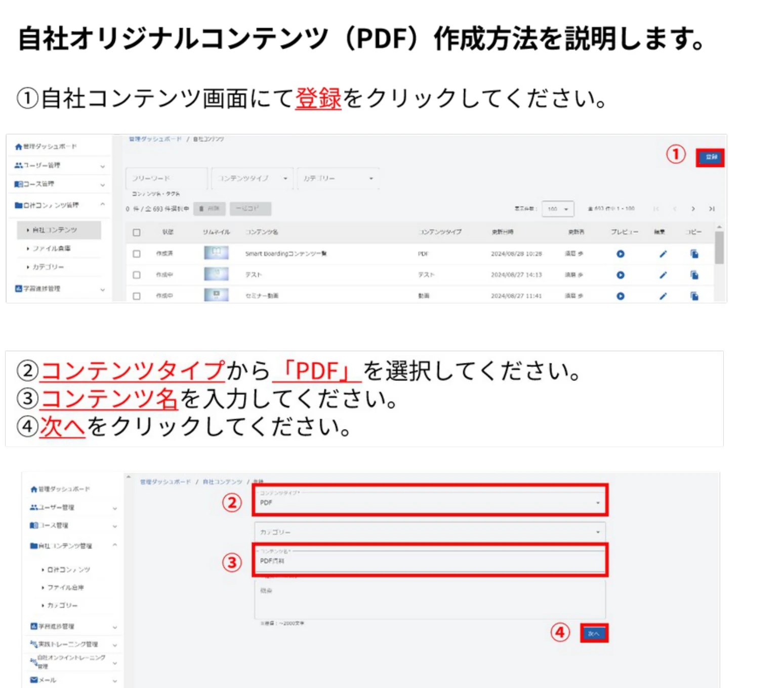Open カテゴリー in the registration form screen sidebar

pos(62,605)
